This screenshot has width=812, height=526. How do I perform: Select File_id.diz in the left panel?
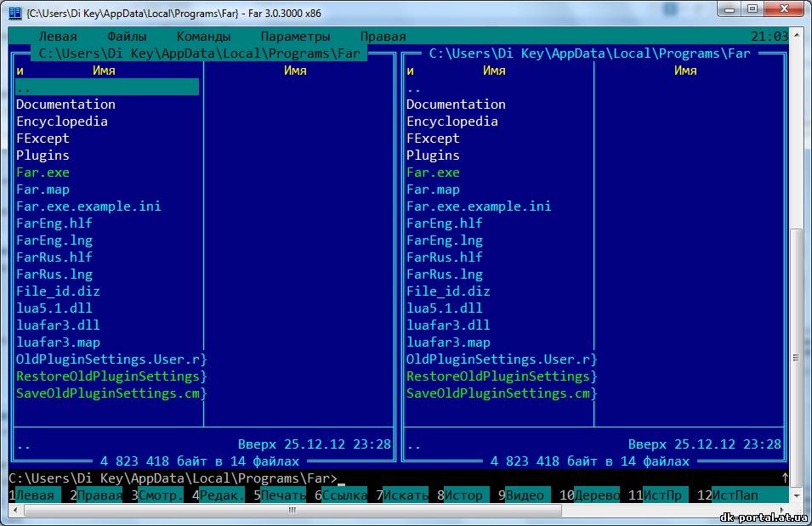[58, 291]
